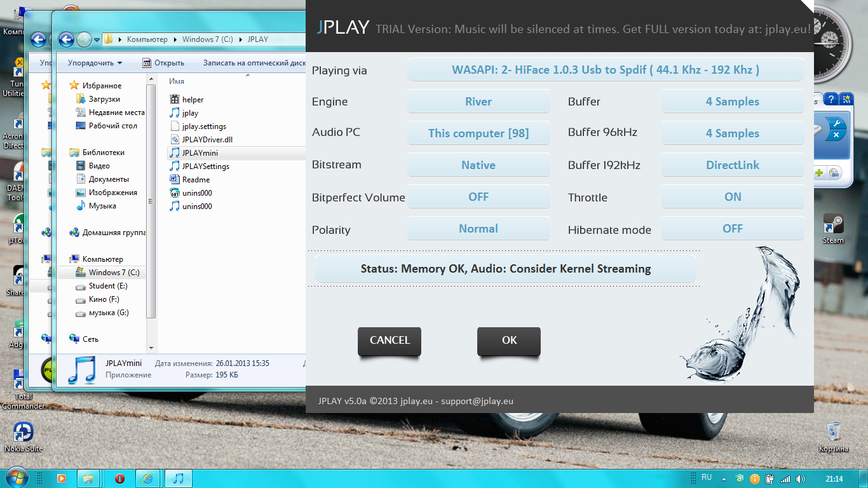The height and width of the screenshot is (488, 868).
Task: Change the Audio PC value This computer
Action: (x=478, y=133)
